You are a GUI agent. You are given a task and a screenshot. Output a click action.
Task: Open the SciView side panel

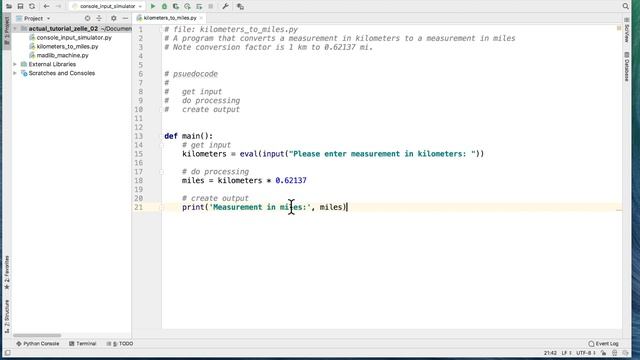[627, 31]
